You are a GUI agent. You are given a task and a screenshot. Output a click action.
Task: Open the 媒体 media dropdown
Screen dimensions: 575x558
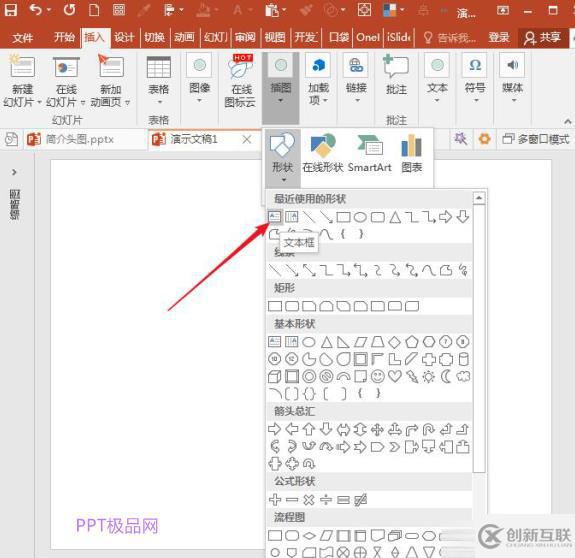coord(512,78)
